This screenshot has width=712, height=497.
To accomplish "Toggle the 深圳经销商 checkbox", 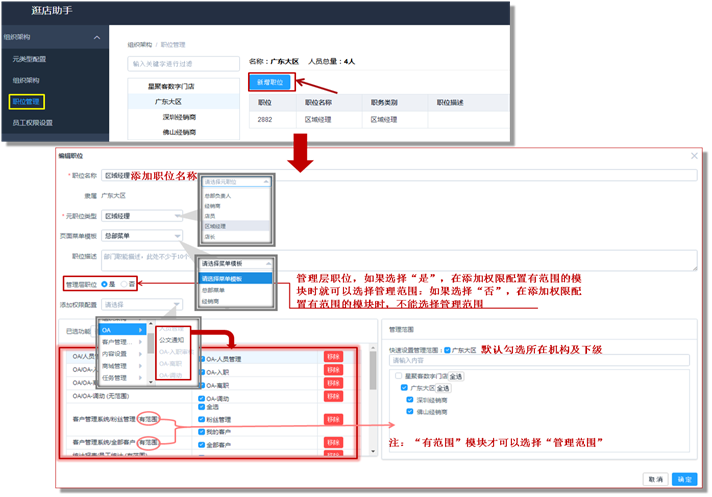I will click(409, 398).
